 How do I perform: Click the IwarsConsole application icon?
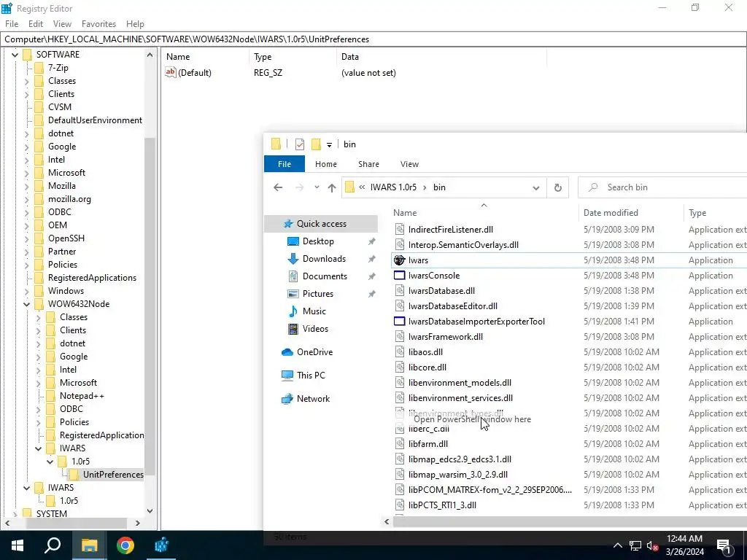tap(399, 275)
